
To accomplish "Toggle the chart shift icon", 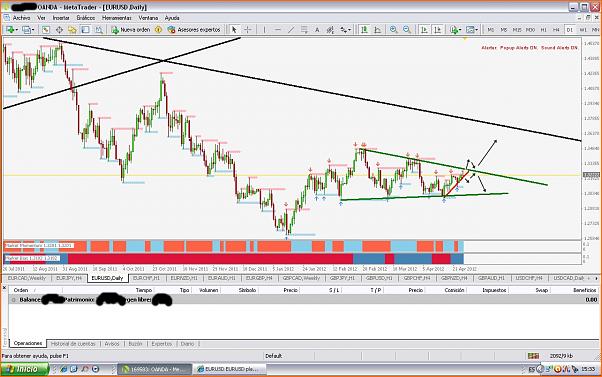I will (437, 30).
